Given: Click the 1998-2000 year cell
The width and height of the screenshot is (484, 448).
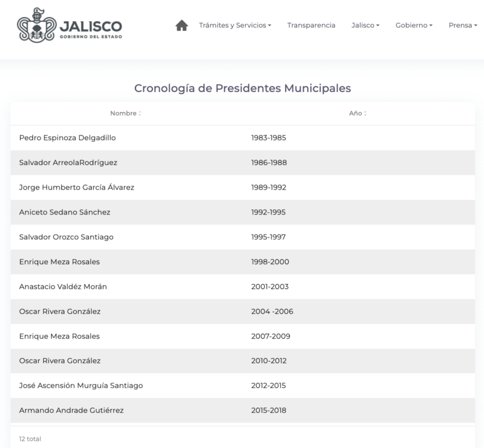Looking at the screenshot, I should click(x=270, y=262).
